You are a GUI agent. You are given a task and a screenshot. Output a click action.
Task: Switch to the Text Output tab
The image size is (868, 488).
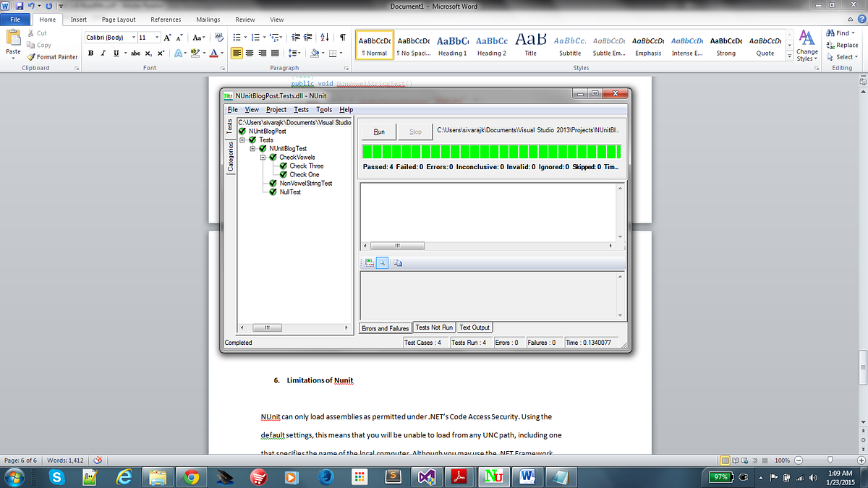(475, 328)
